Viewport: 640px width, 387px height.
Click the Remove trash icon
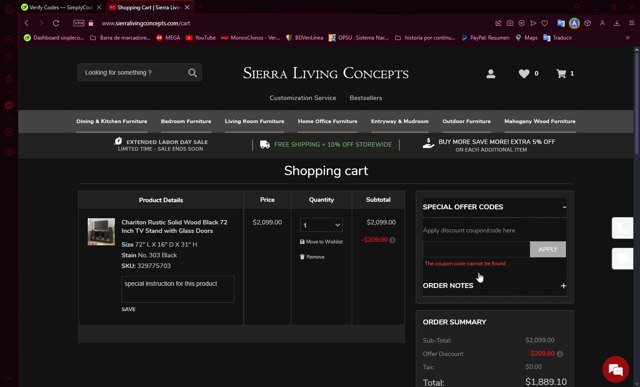click(302, 257)
